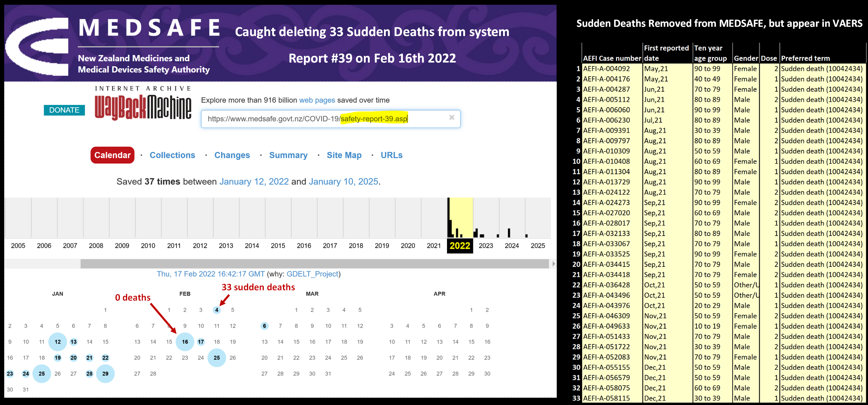This screenshot has height=405, width=868.
Task: Open the Changes tab
Action: pyautogui.click(x=232, y=155)
